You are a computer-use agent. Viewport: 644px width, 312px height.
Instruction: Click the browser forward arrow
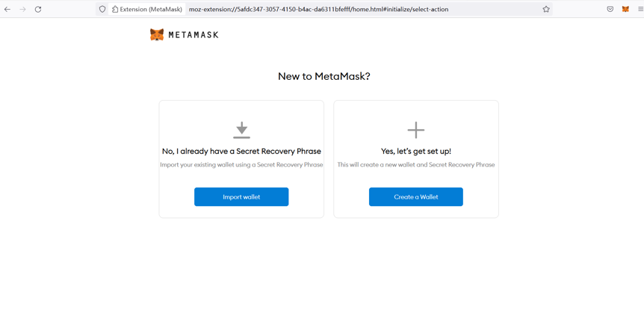pos(22,9)
